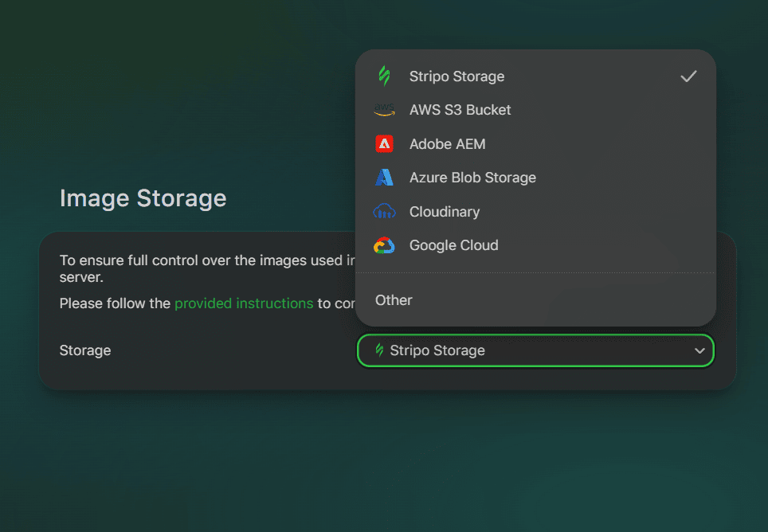Click the Storage field label
768x532 pixels.
click(85, 350)
